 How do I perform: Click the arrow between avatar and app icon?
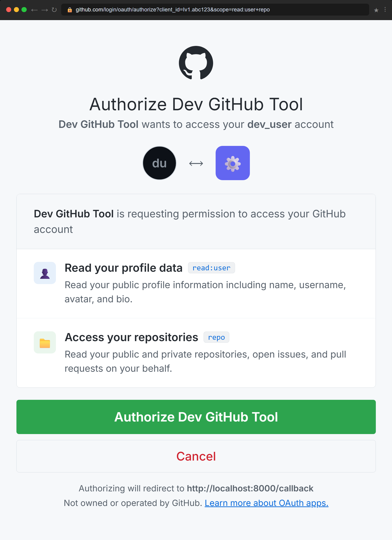point(196,163)
